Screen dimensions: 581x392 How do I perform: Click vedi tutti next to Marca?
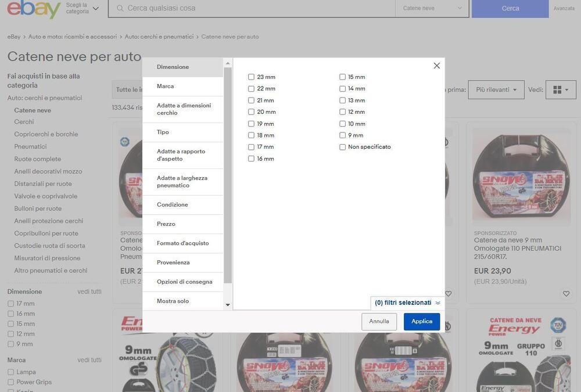coord(89,359)
